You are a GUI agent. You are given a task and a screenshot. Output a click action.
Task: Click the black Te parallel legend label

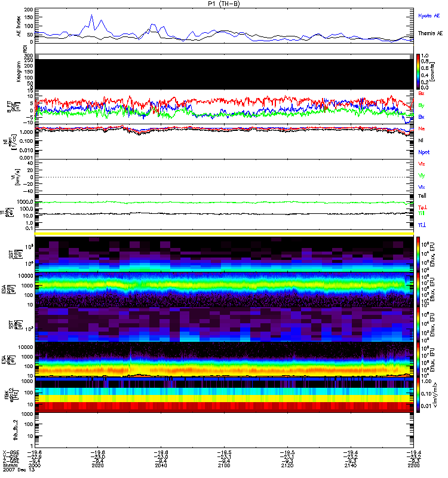pos(422,196)
